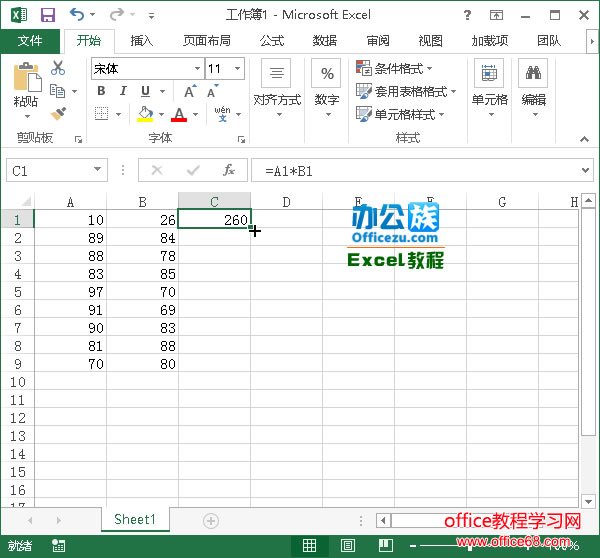
Task: Switch to the Insert tab
Action: pyautogui.click(x=142, y=41)
